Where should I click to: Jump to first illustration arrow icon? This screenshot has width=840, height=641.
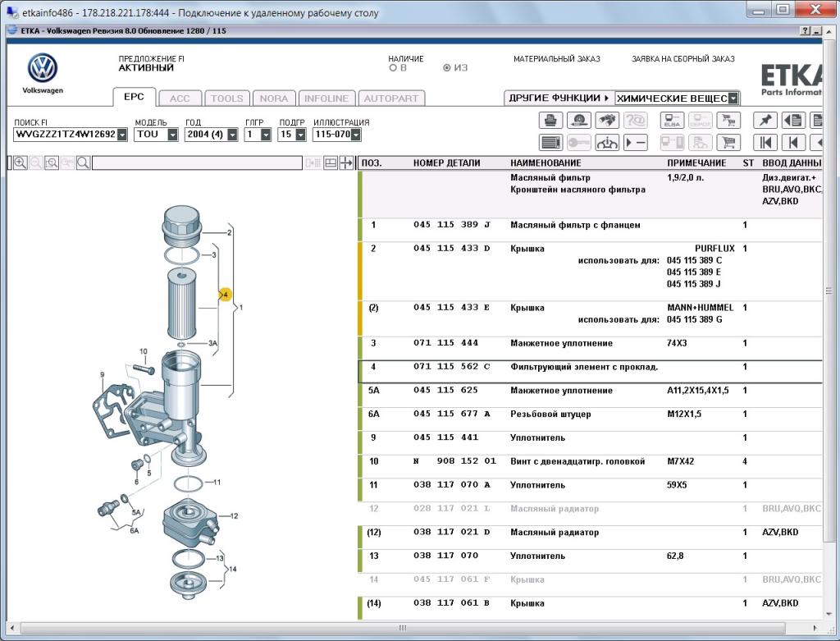765,143
